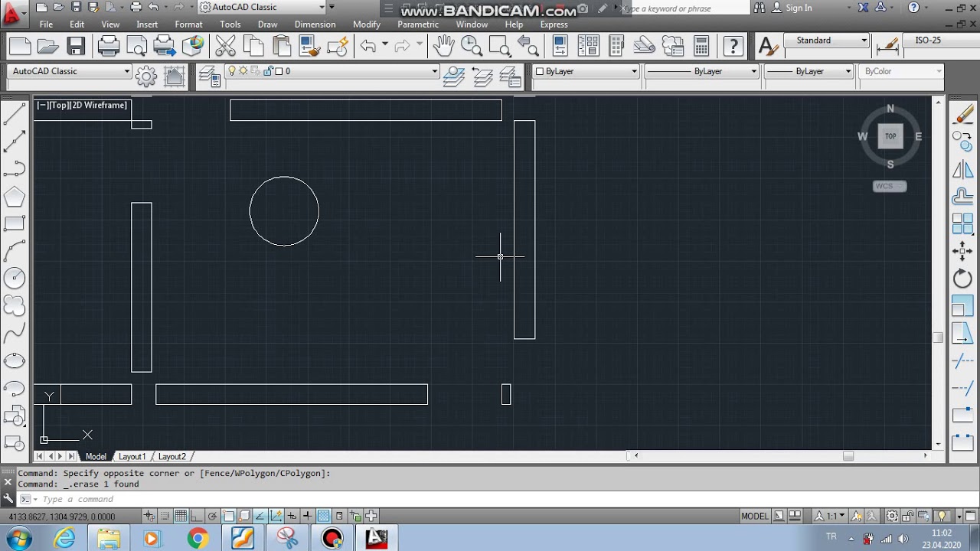Open the QuickCalc calculator icon

pyautogui.click(x=701, y=47)
